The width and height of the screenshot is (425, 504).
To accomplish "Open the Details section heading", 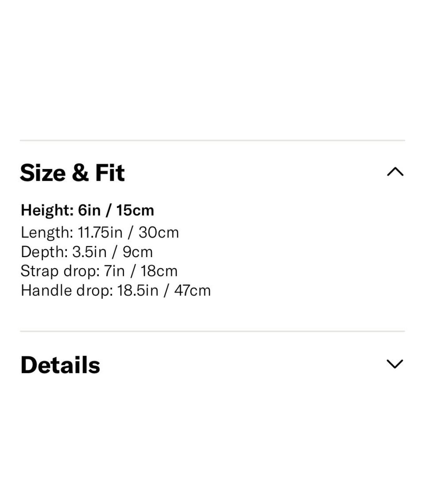I will tap(60, 365).
